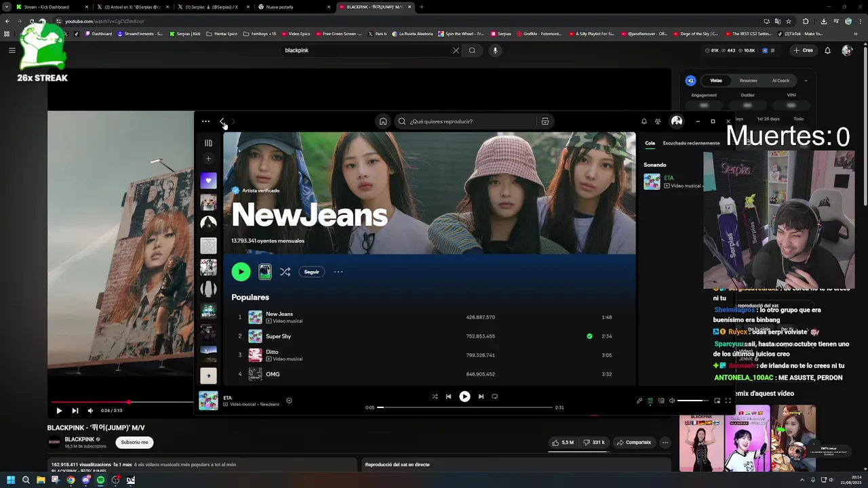Mute Spotify with speaker icon
The width and height of the screenshot is (868, 488).
[672, 401]
